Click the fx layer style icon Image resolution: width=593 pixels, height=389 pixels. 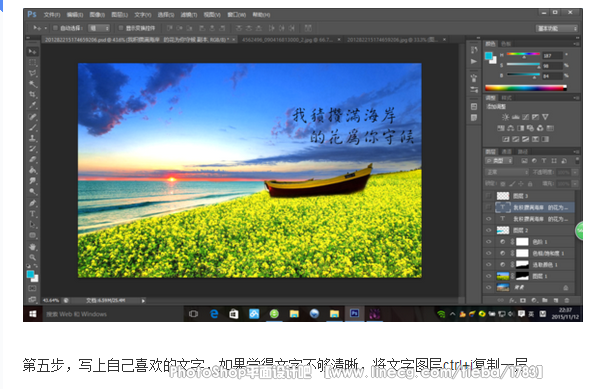[x=512, y=301]
